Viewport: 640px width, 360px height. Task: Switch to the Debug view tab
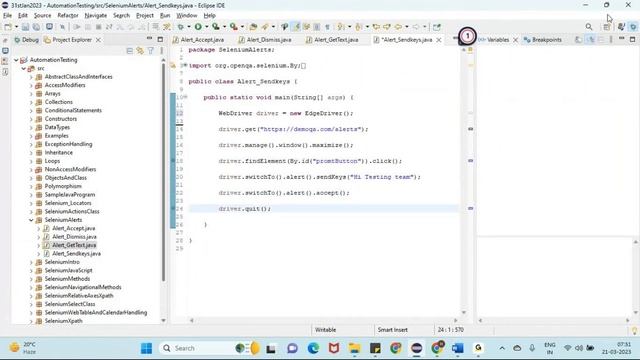[26, 40]
